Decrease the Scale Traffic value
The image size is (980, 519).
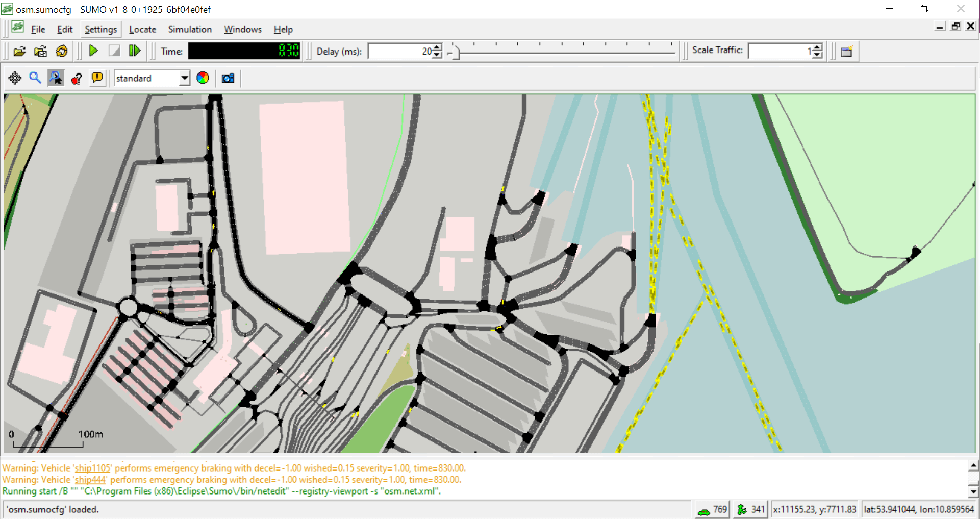[x=818, y=54]
